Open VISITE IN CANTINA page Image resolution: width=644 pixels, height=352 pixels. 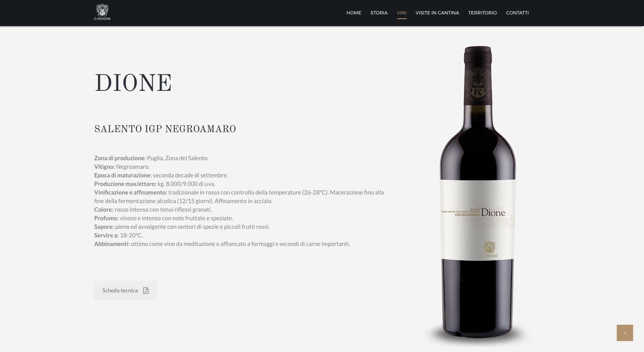(437, 13)
